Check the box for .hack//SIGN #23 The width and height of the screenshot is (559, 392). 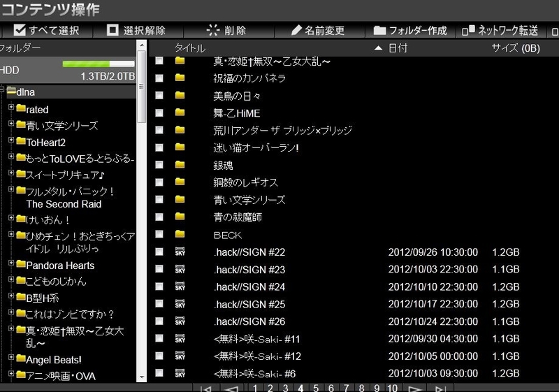[x=159, y=269]
